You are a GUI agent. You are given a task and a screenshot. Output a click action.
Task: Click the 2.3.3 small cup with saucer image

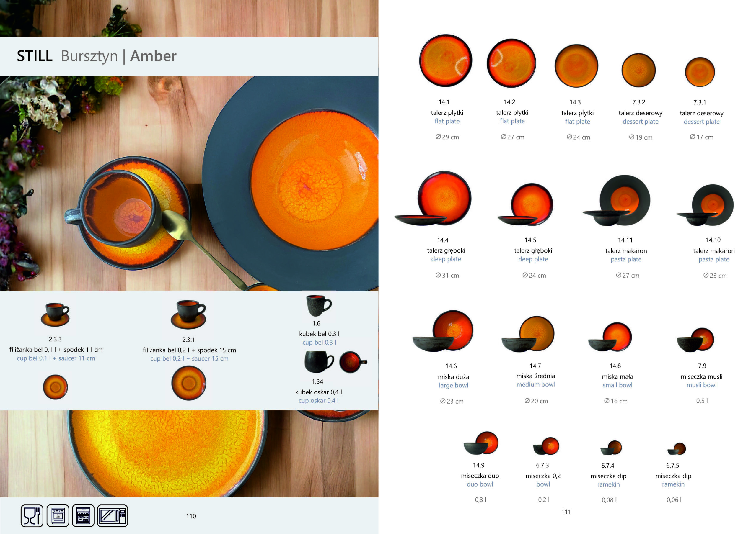[x=55, y=315]
